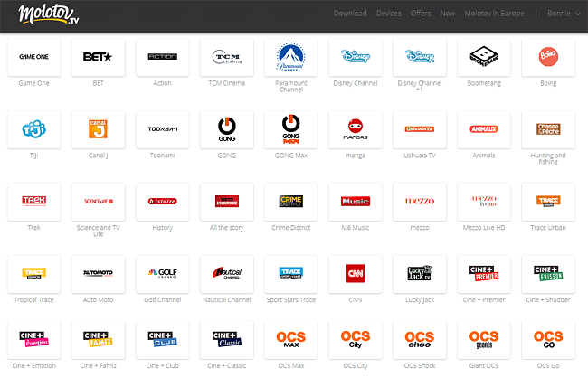The image size is (588, 378).
Task: Select the Paramount Channel logo
Action: click(291, 57)
